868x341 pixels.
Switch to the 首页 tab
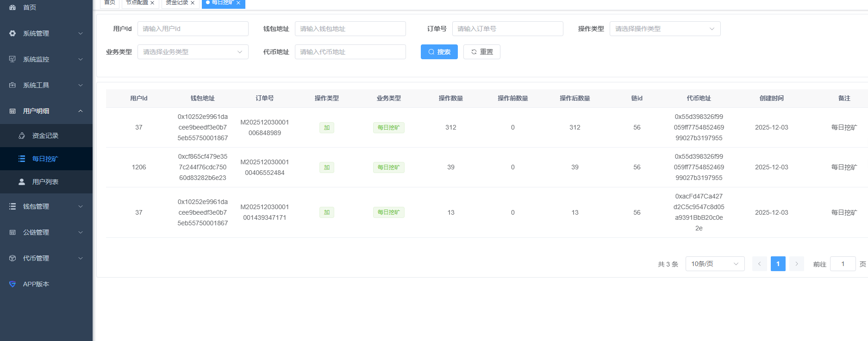110,3
